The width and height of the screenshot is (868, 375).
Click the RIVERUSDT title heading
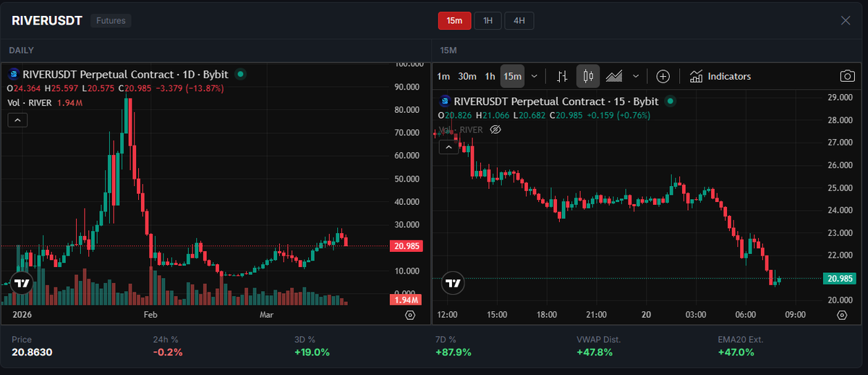46,20
